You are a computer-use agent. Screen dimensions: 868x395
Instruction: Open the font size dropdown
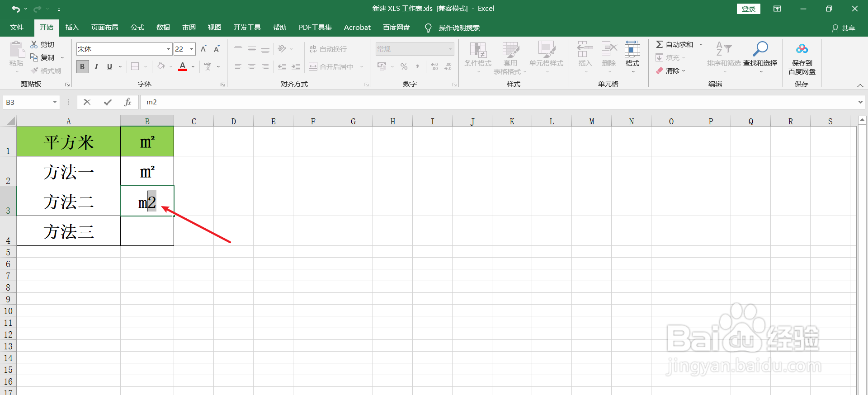(x=192, y=49)
